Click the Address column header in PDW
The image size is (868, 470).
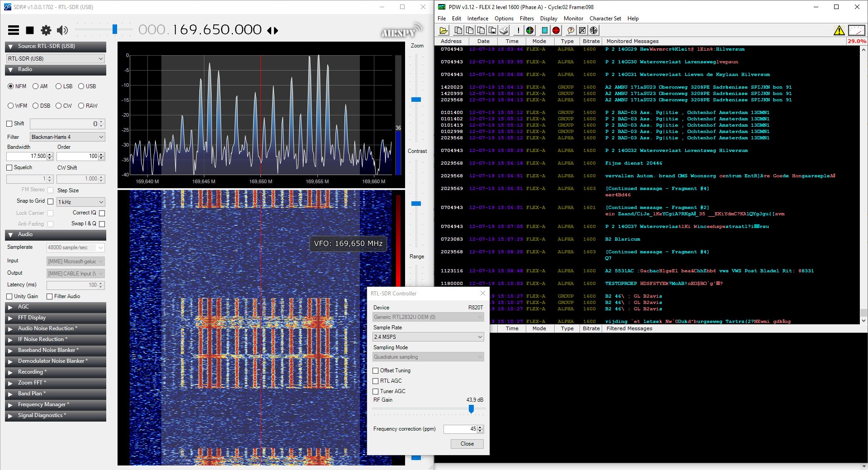point(451,41)
